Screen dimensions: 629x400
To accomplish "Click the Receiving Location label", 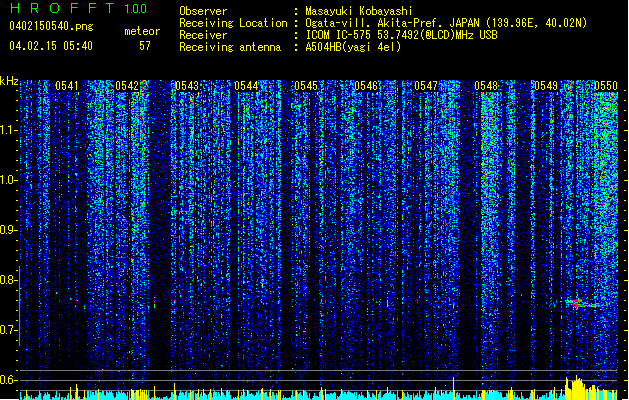I will coord(233,23).
